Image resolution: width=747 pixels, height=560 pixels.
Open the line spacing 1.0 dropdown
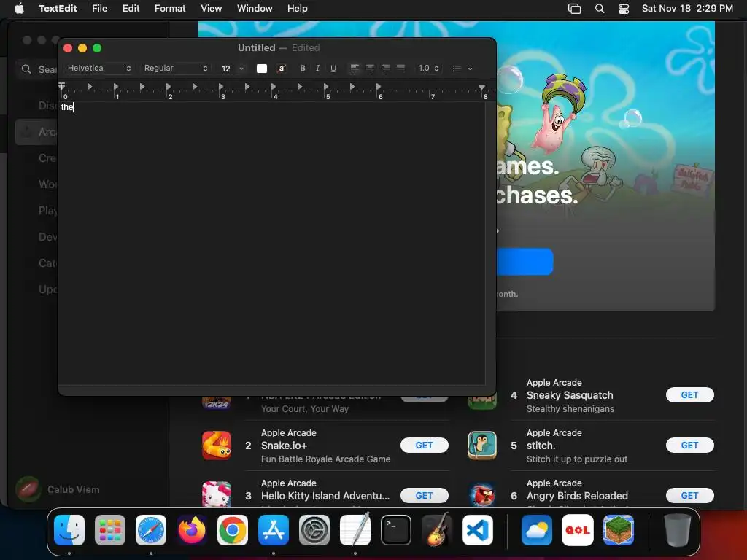click(x=428, y=68)
